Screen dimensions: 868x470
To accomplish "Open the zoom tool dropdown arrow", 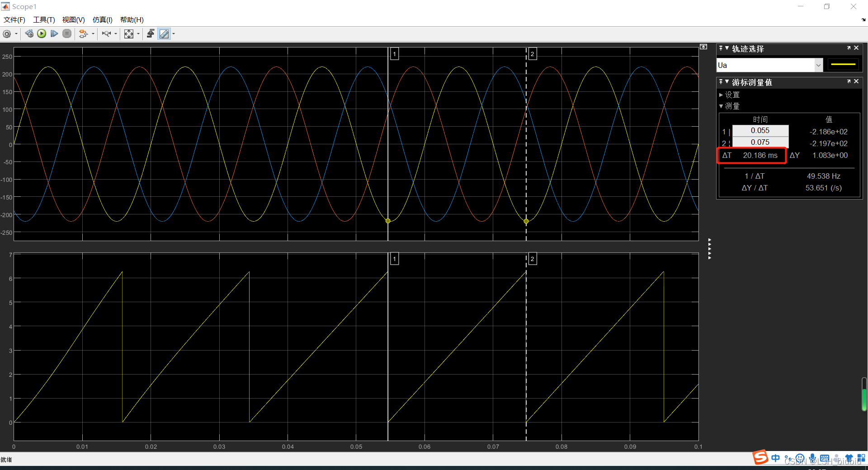I will tap(116, 34).
